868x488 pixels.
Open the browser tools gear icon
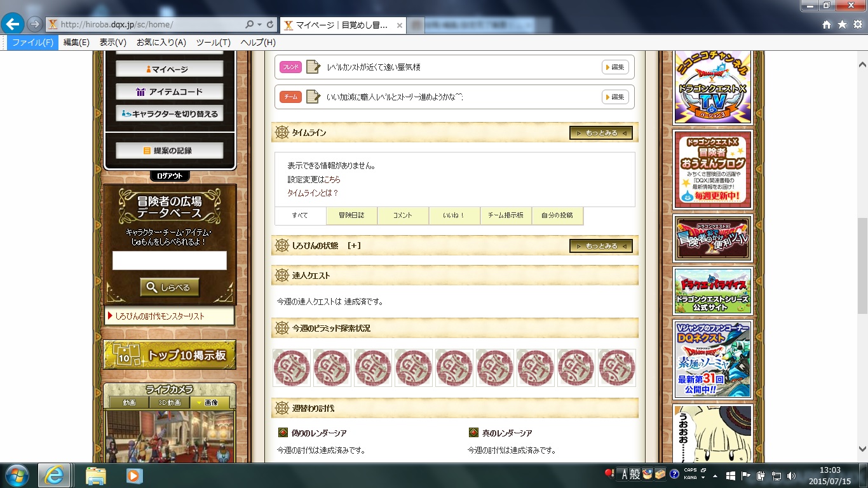tap(857, 24)
